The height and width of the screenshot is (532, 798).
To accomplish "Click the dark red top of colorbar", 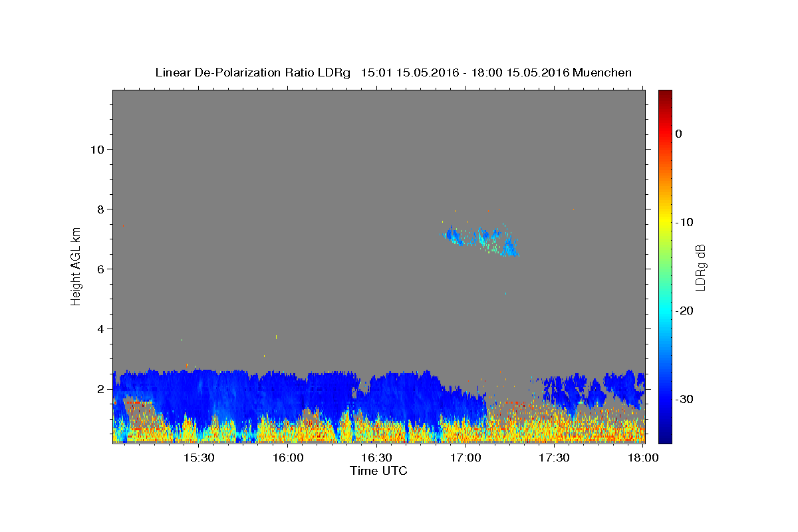I will click(665, 94).
